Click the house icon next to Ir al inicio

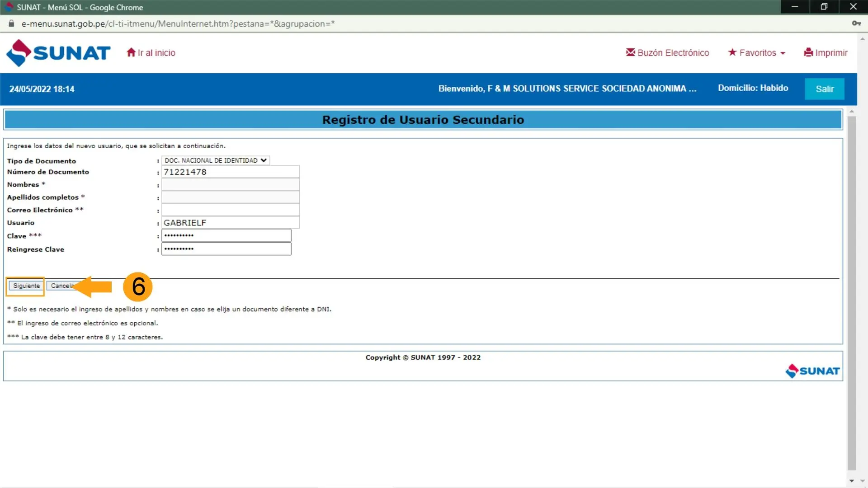(x=131, y=52)
